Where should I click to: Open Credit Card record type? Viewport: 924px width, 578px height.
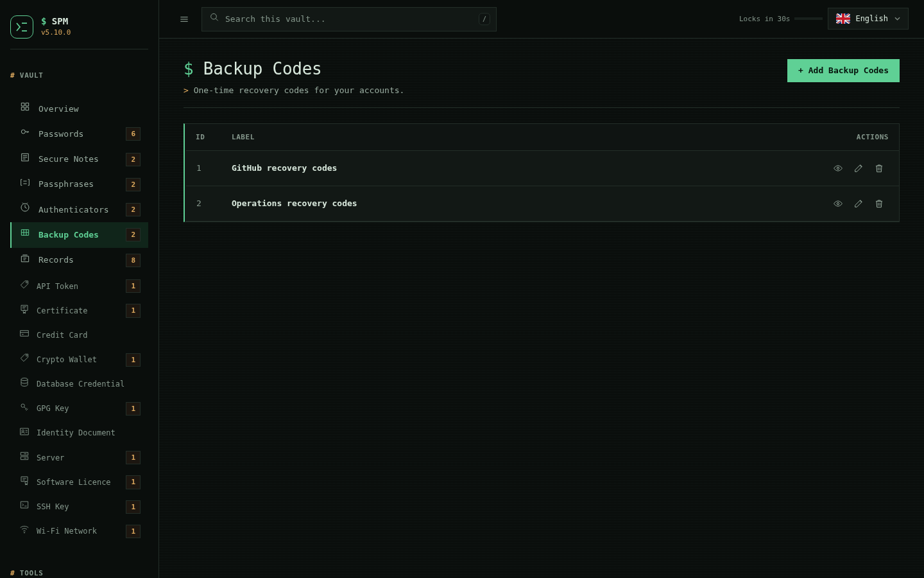[x=80, y=335]
